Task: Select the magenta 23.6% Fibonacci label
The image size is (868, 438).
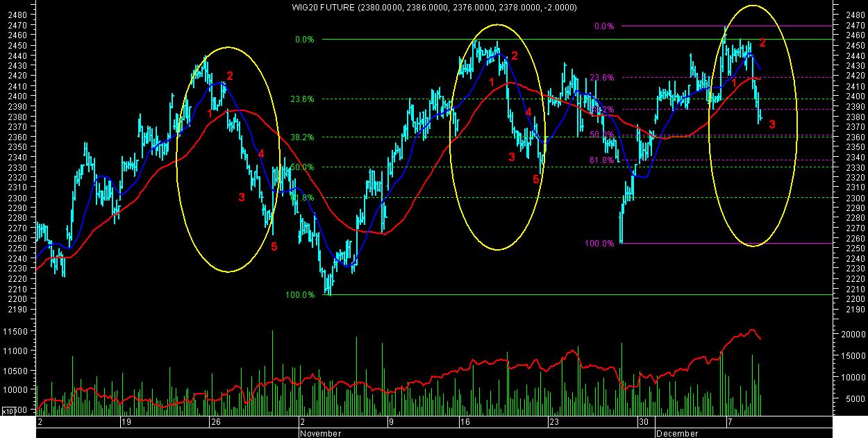Action: pos(602,78)
